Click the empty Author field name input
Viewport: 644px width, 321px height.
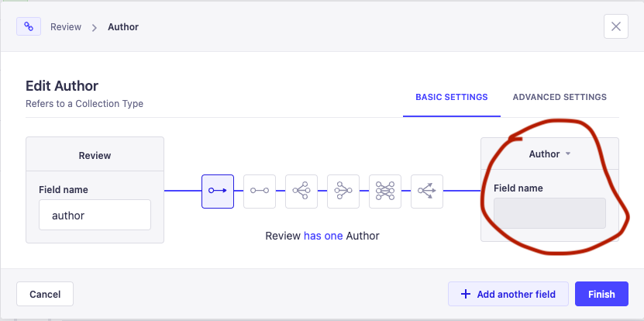pos(549,213)
